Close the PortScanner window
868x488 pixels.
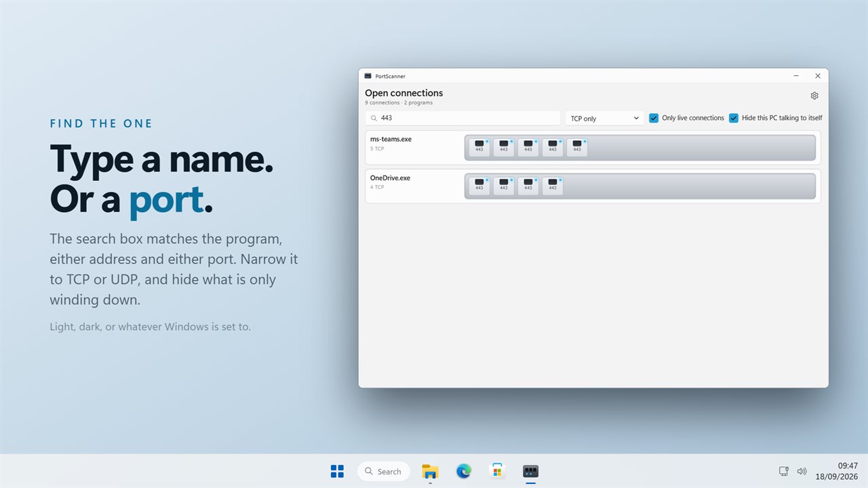(818, 76)
